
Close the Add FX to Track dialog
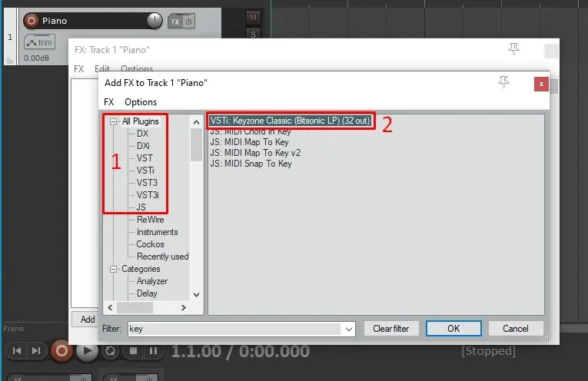541,84
